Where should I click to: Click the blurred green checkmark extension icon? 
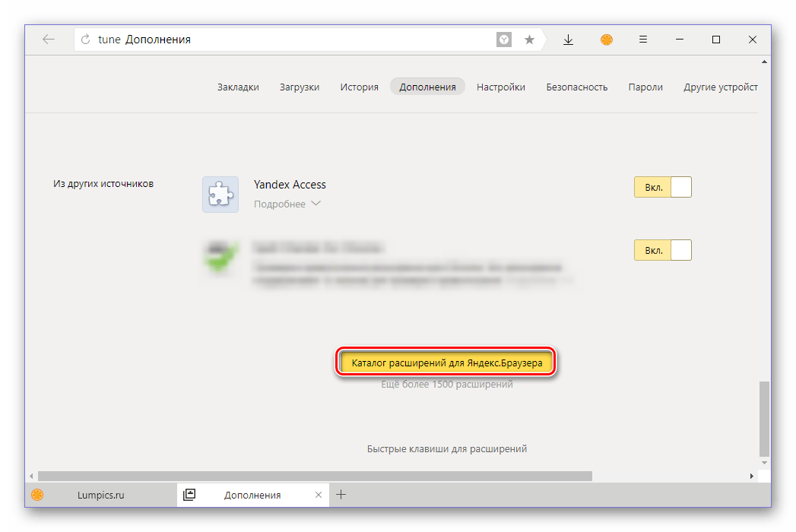pyautogui.click(x=220, y=258)
